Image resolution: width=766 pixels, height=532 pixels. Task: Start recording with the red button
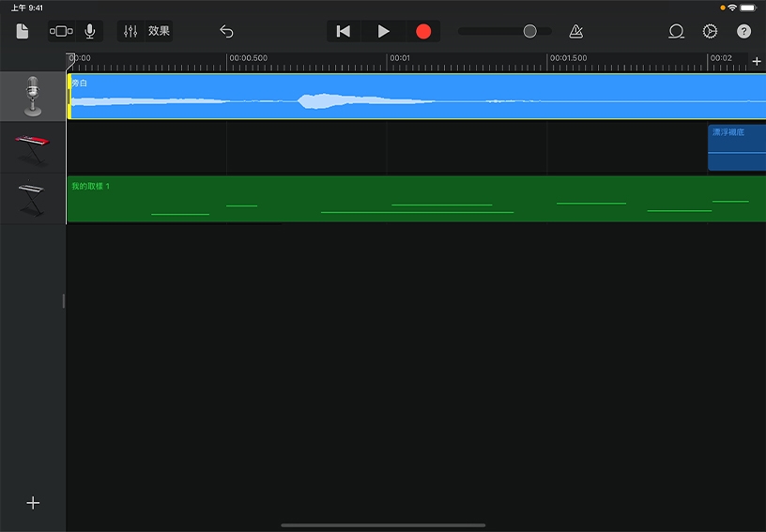click(x=423, y=31)
